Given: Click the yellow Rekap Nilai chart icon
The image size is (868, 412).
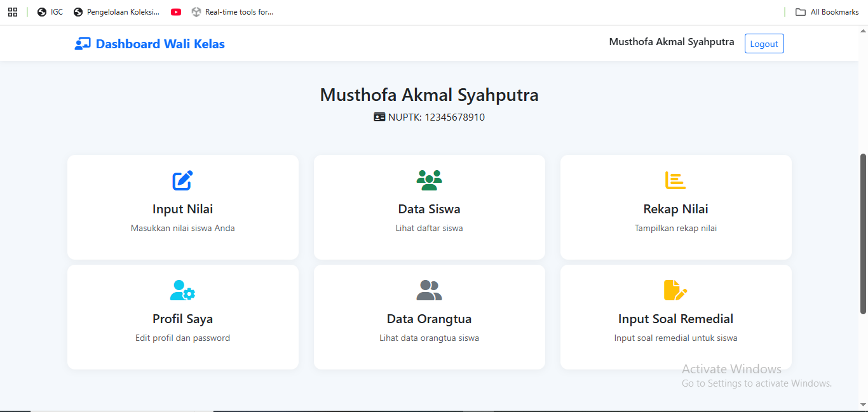Looking at the screenshot, I should (x=675, y=181).
